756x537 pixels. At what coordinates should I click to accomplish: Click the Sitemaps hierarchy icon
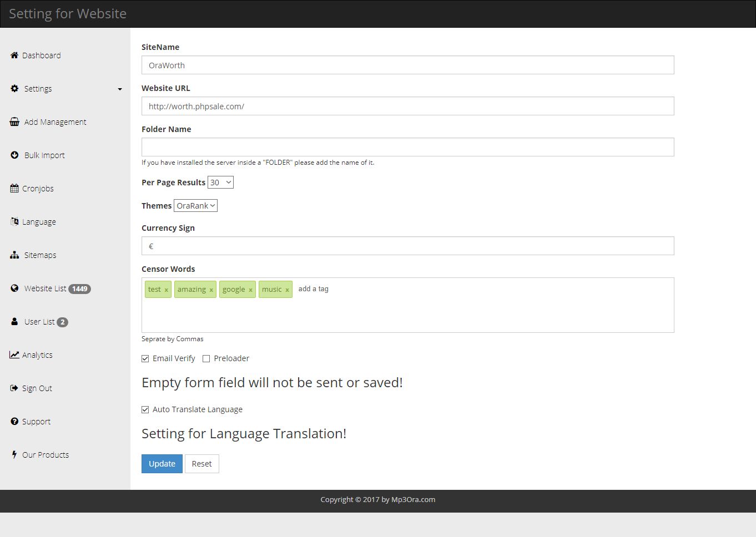[x=14, y=255]
